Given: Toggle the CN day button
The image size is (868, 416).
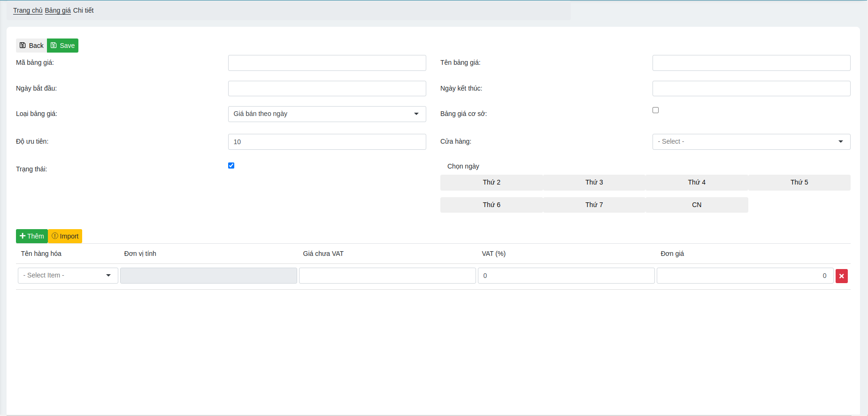Looking at the screenshot, I should pyautogui.click(x=696, y=205).
